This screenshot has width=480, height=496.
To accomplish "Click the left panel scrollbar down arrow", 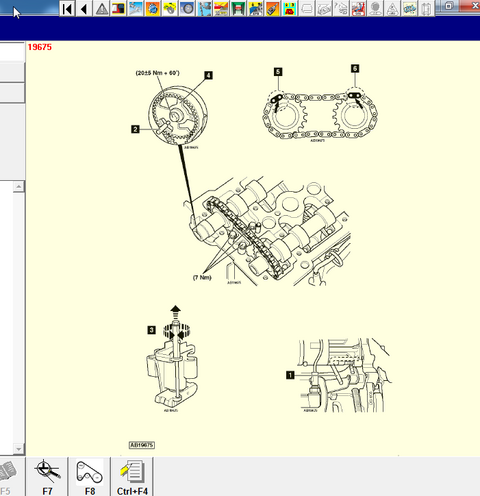I will (19, 449).
